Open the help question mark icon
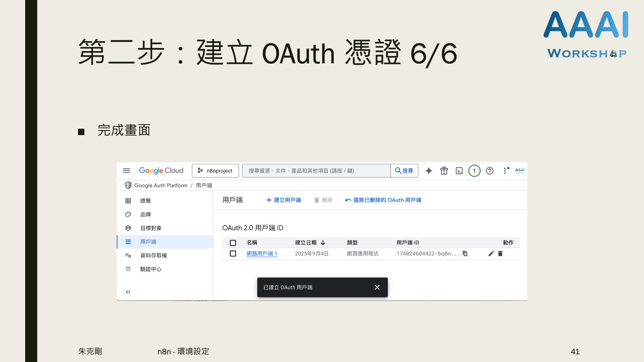Viewport: 644px width, 362px height. coord(490,171)
